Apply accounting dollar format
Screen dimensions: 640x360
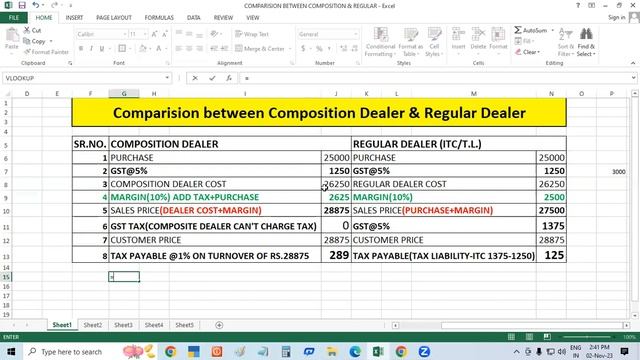click(303, 49)
